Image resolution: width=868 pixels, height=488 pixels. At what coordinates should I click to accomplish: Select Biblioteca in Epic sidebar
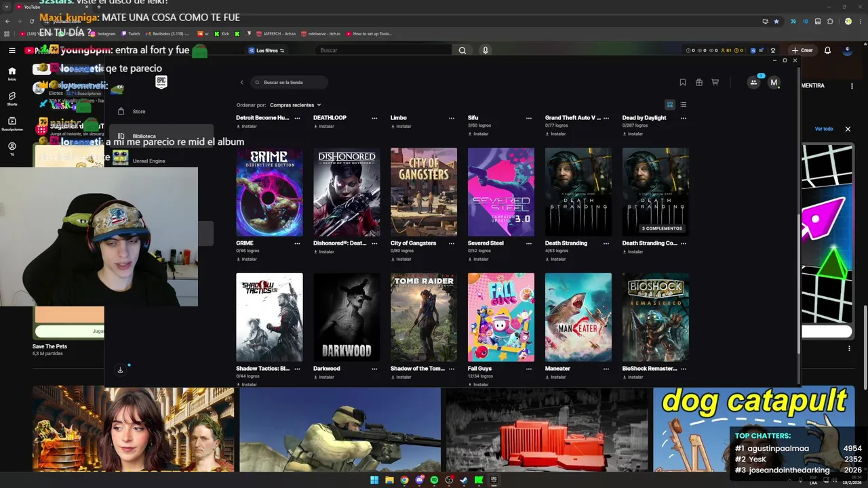[x=161, y=136]
